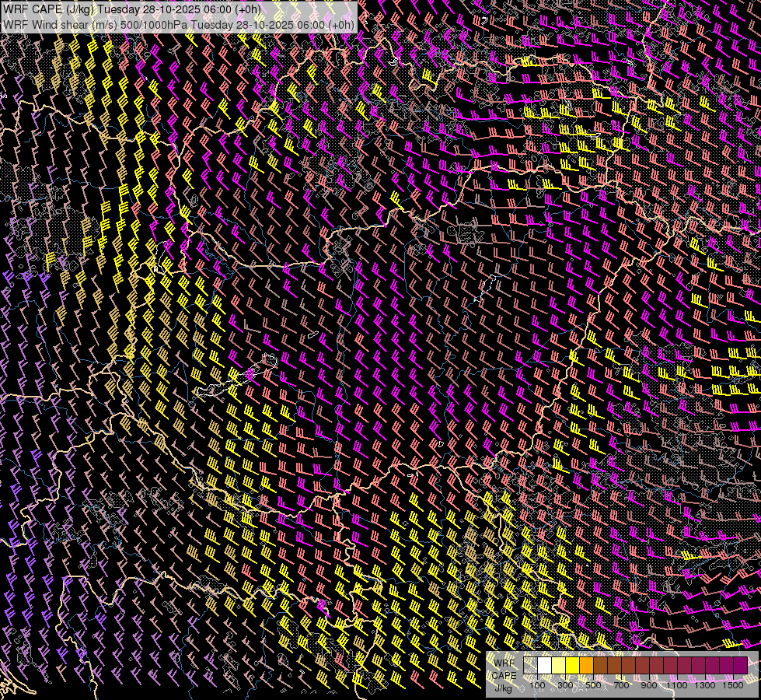Click the 100 value on the legend
The image size is (761, 700).
537,685
